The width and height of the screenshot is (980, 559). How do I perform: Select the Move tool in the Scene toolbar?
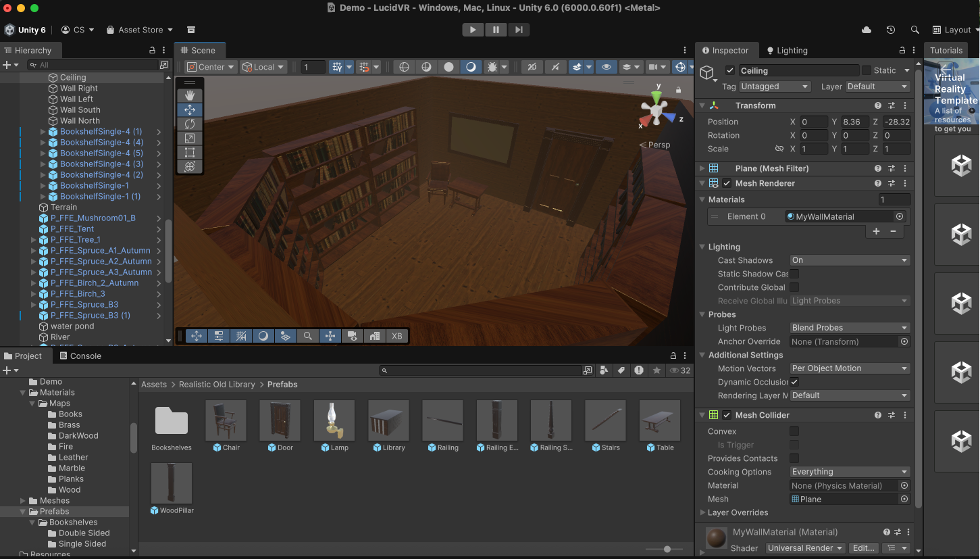(190, 110)
